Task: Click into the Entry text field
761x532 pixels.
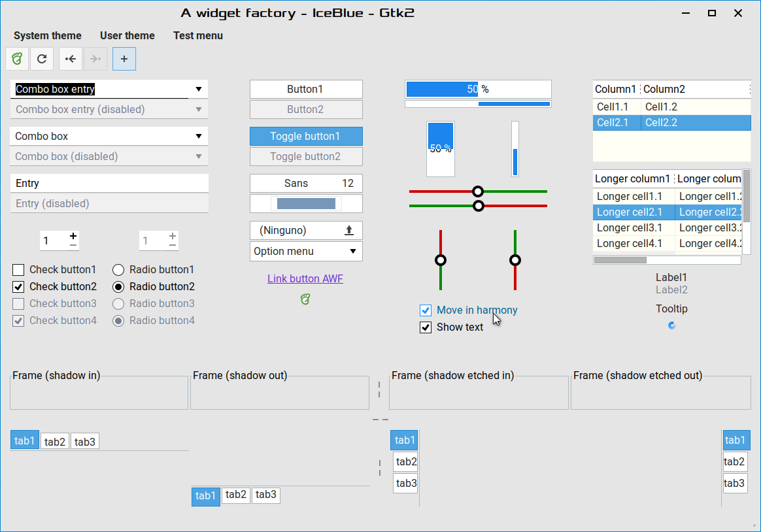Action: point(109,183)
